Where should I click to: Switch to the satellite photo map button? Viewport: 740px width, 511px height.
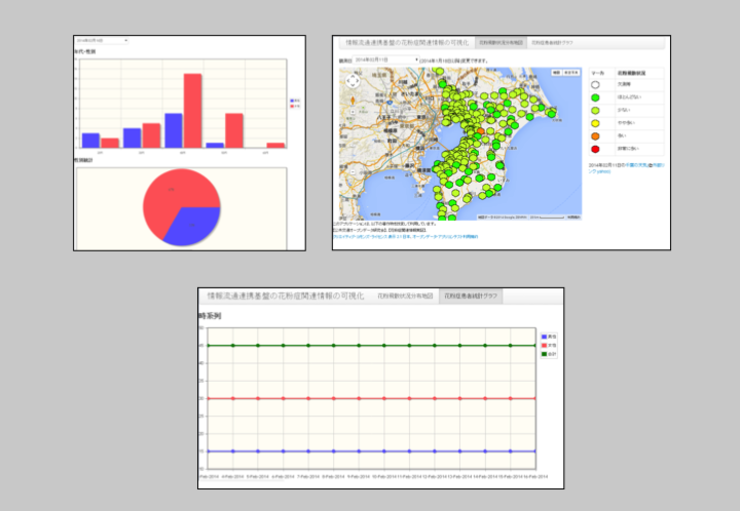[x=570, y=73]
